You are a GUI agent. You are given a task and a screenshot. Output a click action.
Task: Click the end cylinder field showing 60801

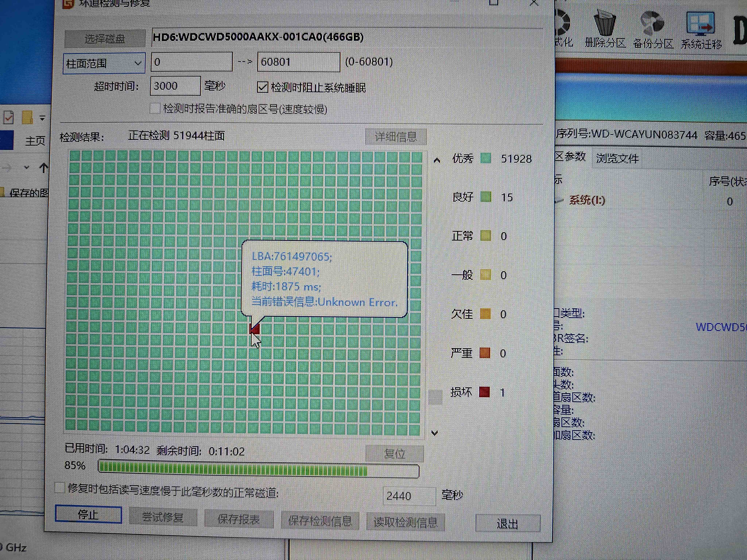tap(299, 62)
